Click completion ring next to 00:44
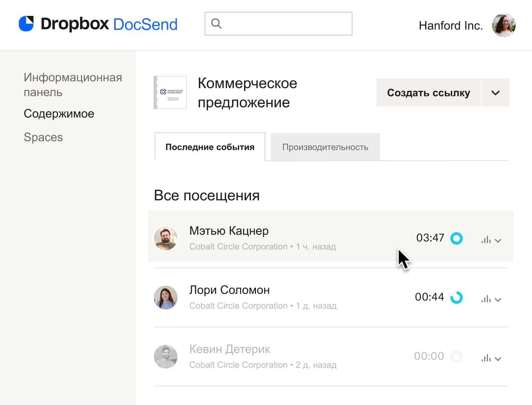The width and height of the screenshot is (532, 405). click(x=456, y=297)
